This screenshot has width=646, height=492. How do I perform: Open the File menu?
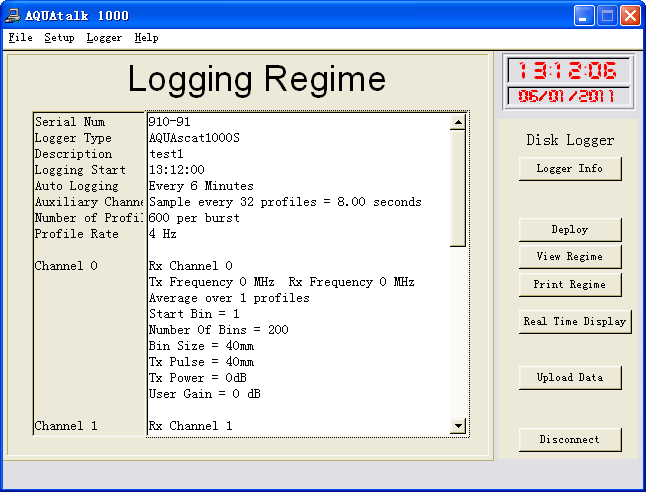tap(20, 38)
